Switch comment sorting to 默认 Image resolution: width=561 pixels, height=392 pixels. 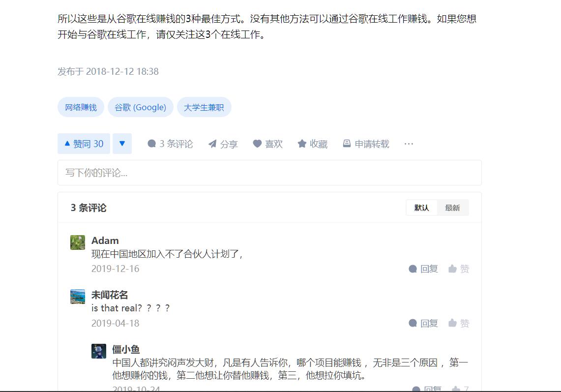[x=421, y=208]
